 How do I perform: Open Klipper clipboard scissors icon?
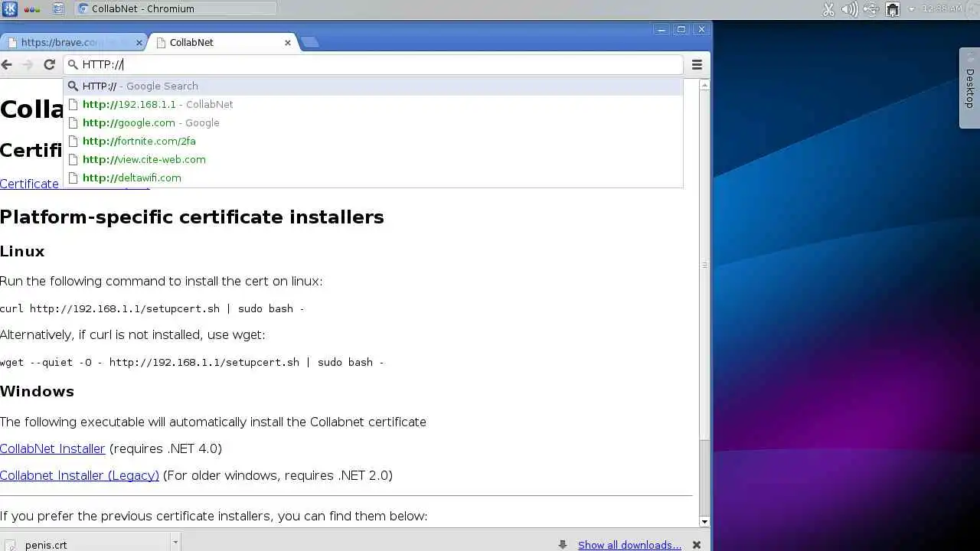(x=828, y=9)
